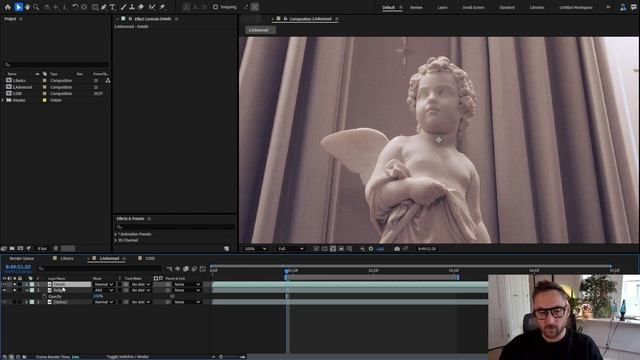The image size is (640, 360).
Task: Expand the folder row in Project panel
Action: pyautogui.click(x=3, y=100)
